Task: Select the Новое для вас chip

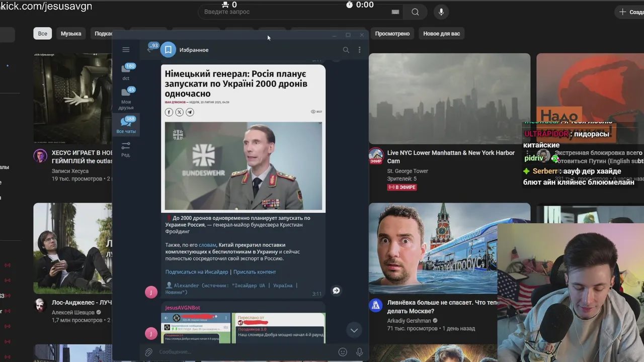Action: click(x=442, y=34)
